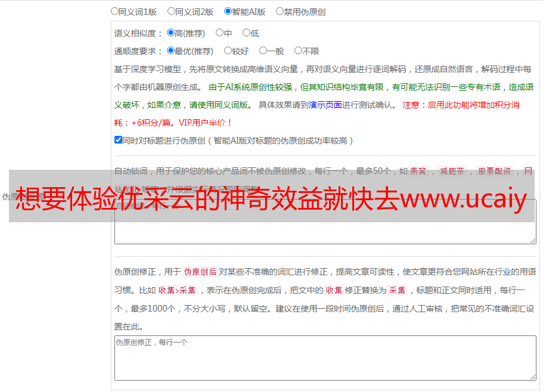
Task: Select 禁用伪原创 radio option
Action: coord(280,11)
